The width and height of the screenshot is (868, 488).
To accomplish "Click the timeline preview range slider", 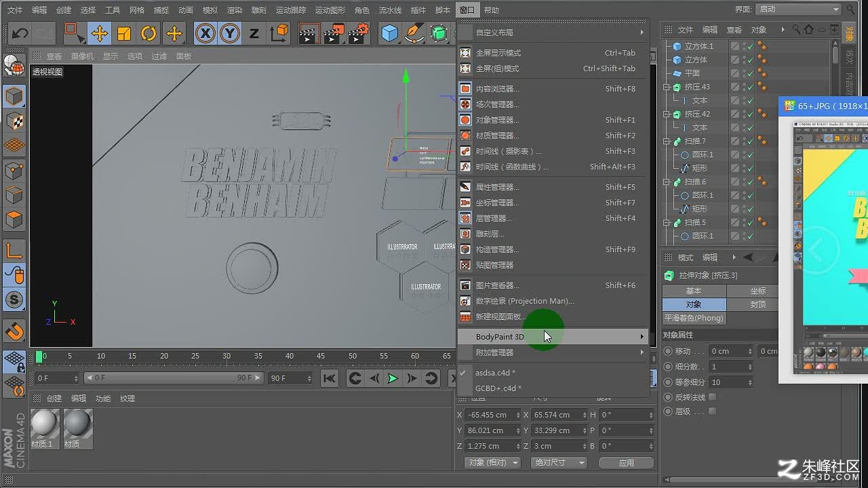I will (172, 378).
